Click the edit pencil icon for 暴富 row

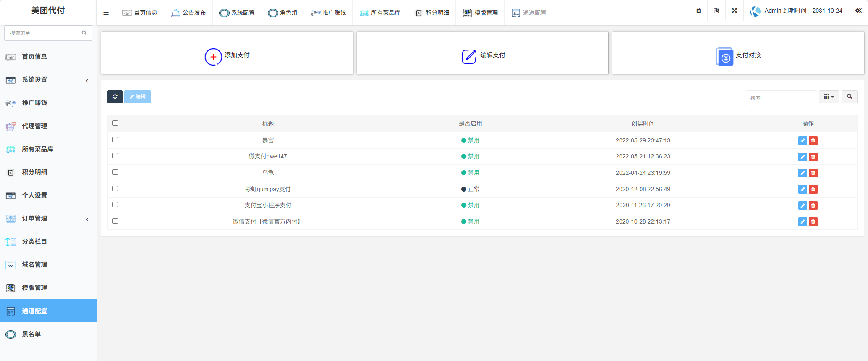pyautogui.click(x=802, y=141)
